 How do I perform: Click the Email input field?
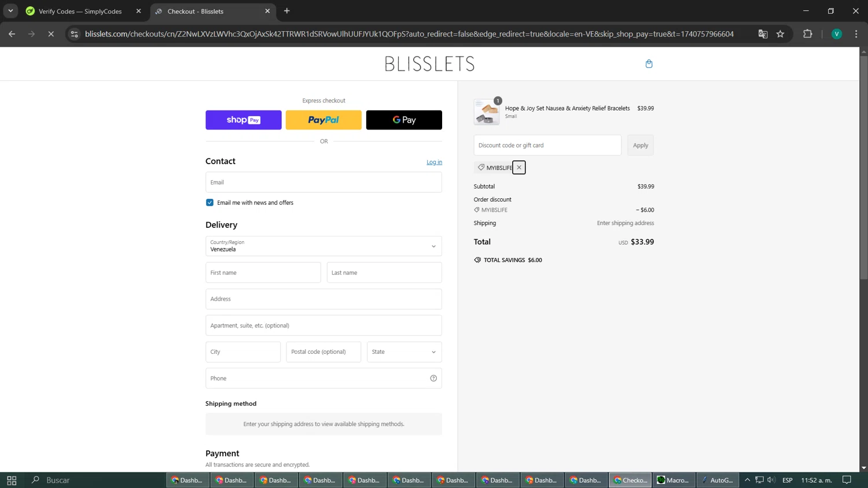(x=323, y=182)
